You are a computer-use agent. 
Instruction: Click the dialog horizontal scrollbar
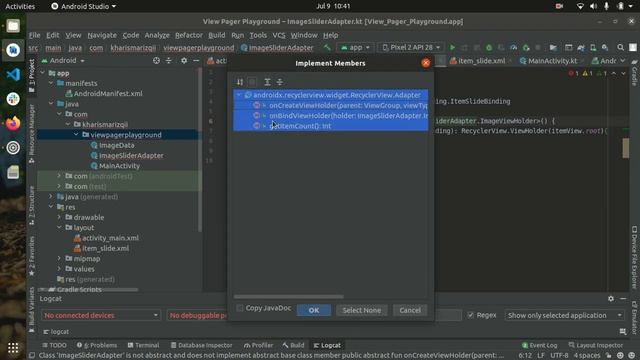[x=289, y=297]
